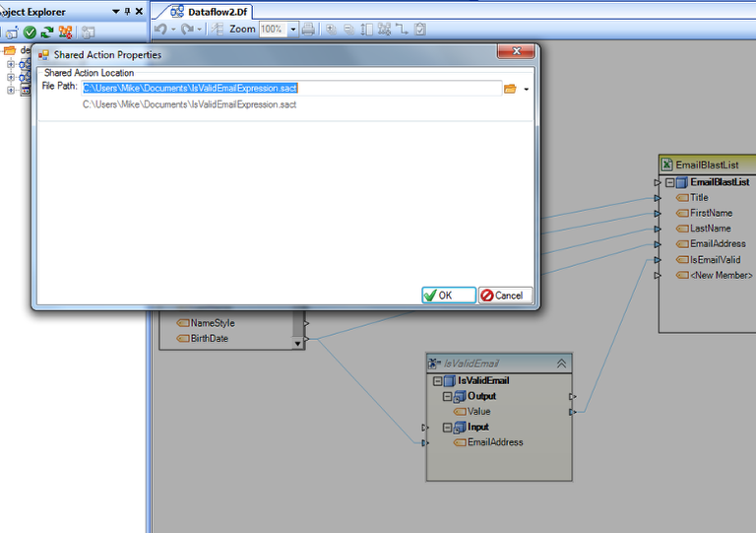Select the <New Member> field entry

pyautogui.click(x=722, y=275)
